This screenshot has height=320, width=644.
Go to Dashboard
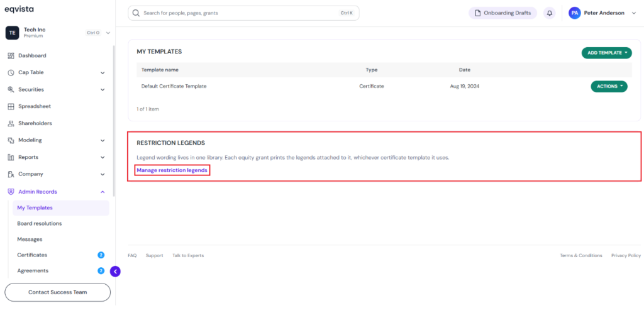pyautogui.click(x=32, y=55)
